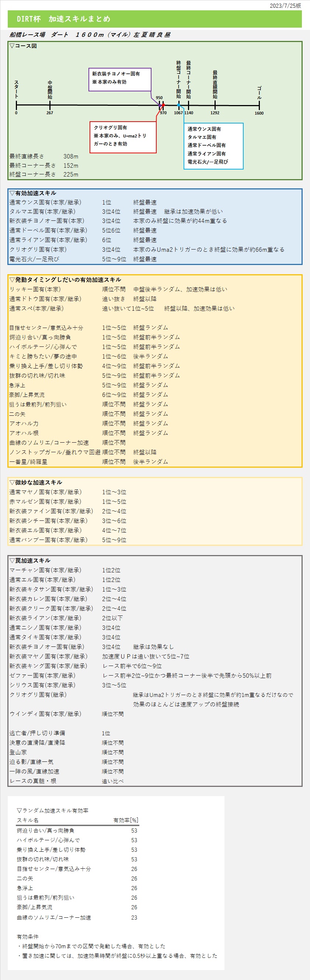
Task: Click the "2023/7/25版" version date
Action: point(285,6)
